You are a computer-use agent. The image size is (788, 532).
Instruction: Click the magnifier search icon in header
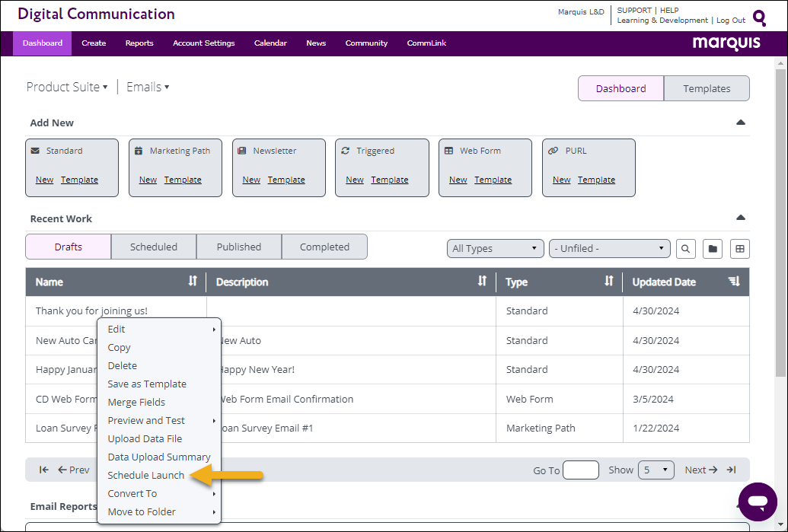tap(759, 18)
